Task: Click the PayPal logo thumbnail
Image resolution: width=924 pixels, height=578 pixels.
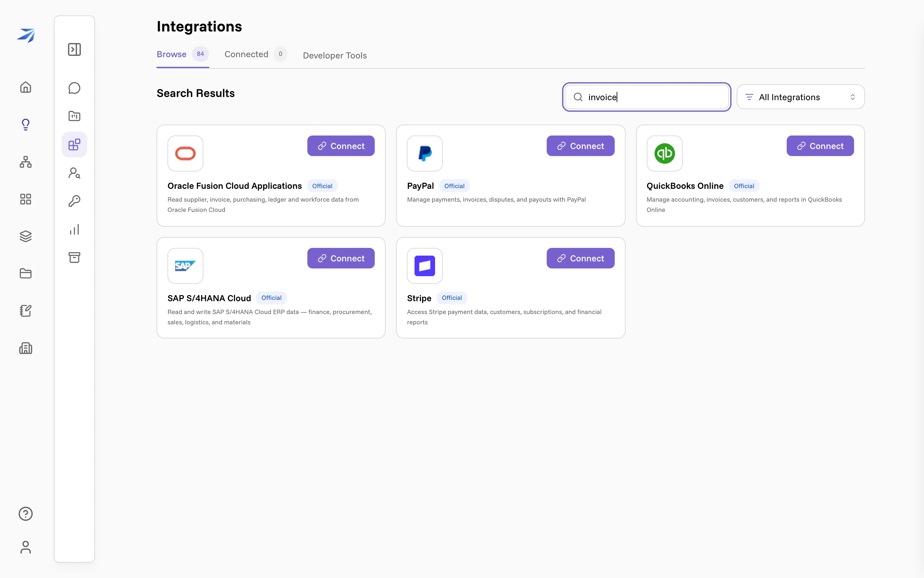Action: [424, 153]
